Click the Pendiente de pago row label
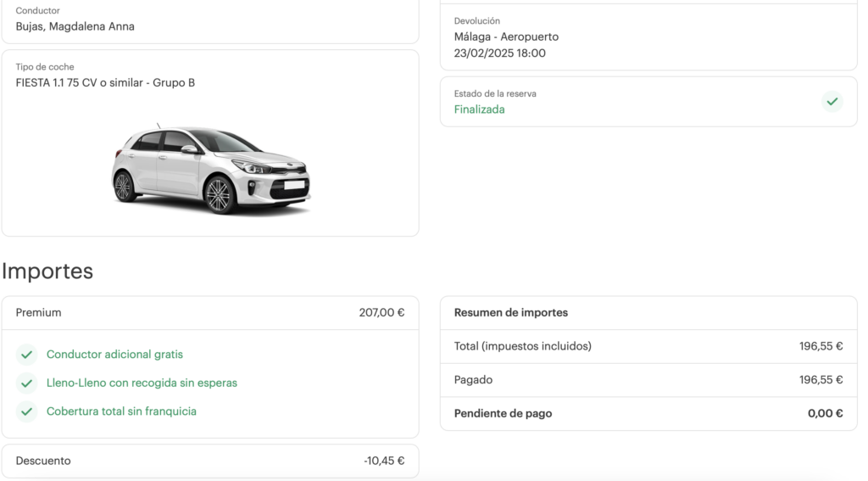Viewport: 868px width, 481px height. tap(503, 414)
